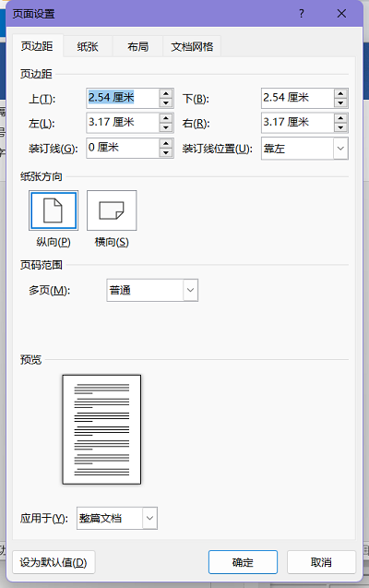Increase the left margin (左) value

click(x=165, y=118)
